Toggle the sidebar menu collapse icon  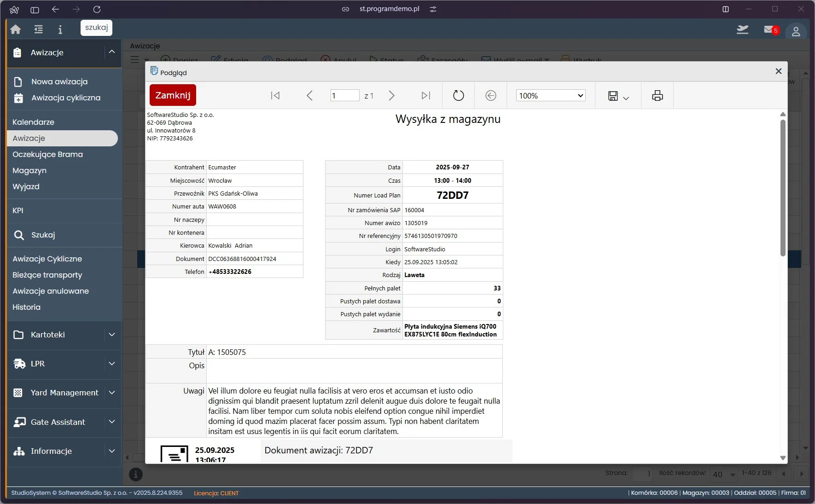tap(39, 29)
